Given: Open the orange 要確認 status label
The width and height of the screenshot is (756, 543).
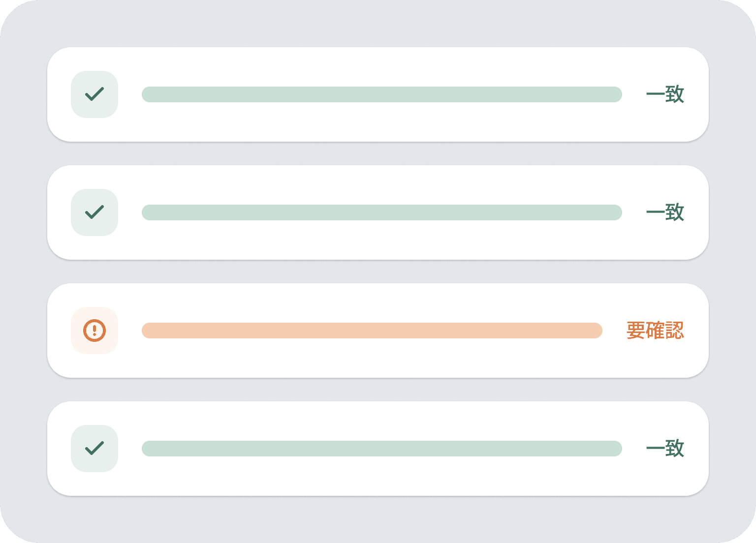Looking at the screenshot, I should 655,331.
